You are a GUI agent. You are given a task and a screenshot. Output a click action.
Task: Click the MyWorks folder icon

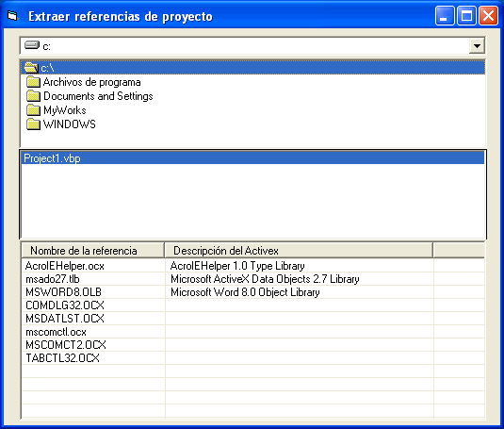coord(33,110)
